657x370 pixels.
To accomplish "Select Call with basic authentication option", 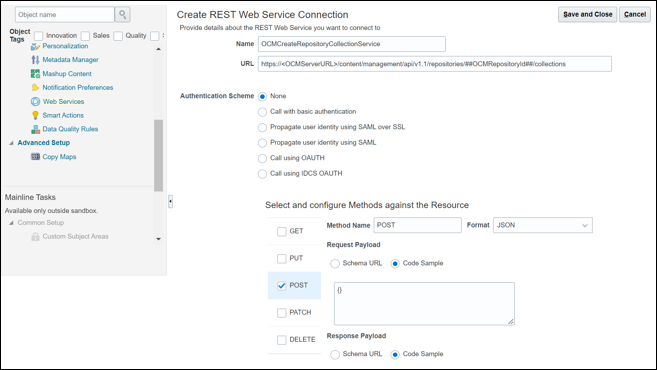I will [262, 112].
